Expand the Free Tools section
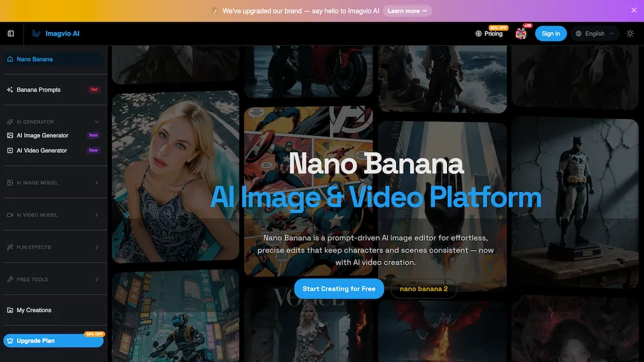644x362 pixels. click(x=97, y=280)
